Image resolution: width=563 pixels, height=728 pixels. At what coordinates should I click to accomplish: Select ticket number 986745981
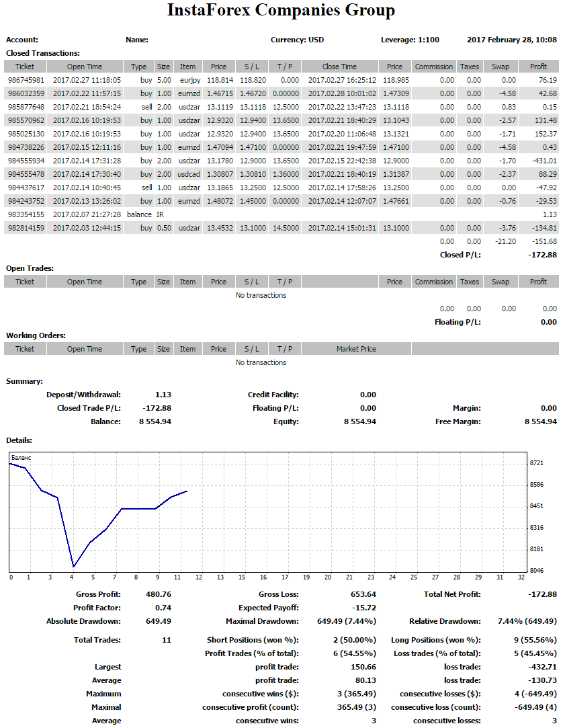(26, 80)
